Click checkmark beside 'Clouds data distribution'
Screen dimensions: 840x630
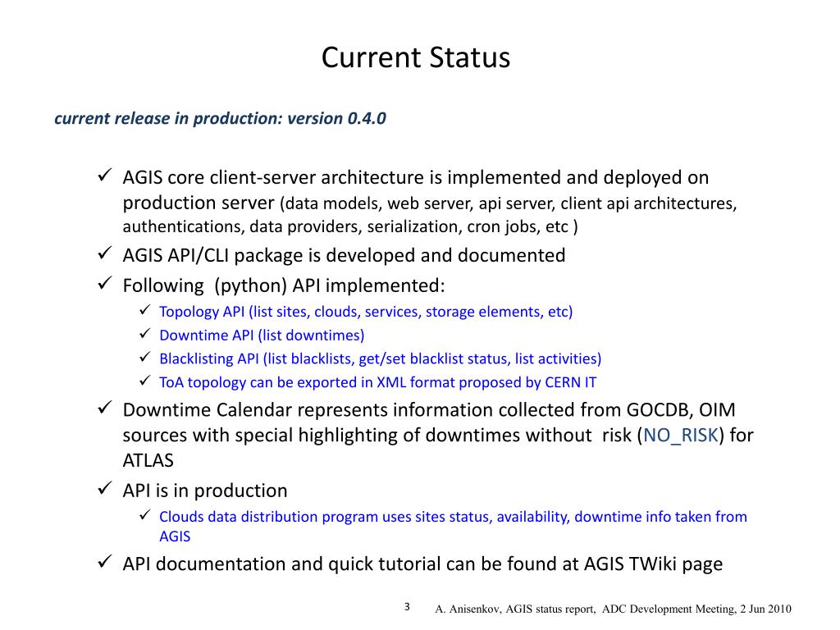pos(144,515)
